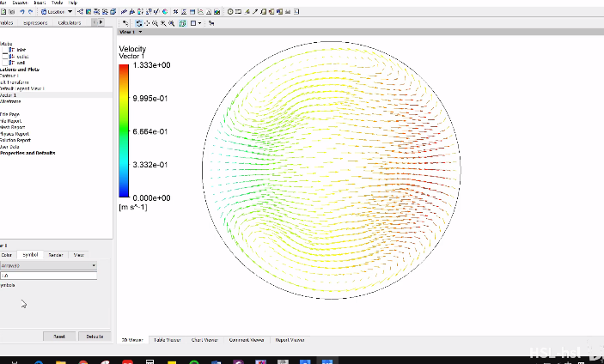
Task: Select Title Page in report tree
Action: point(9,114)
